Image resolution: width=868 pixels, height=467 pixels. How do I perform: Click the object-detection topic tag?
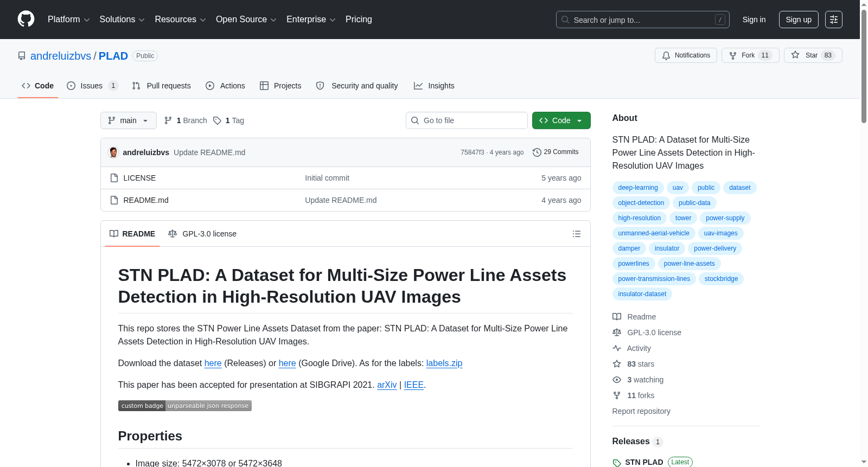(641, 203)
